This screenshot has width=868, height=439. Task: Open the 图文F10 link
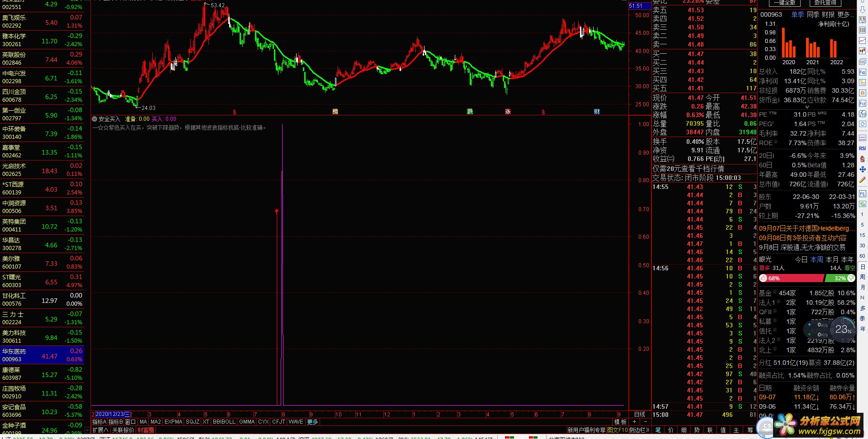click(618, 430)
